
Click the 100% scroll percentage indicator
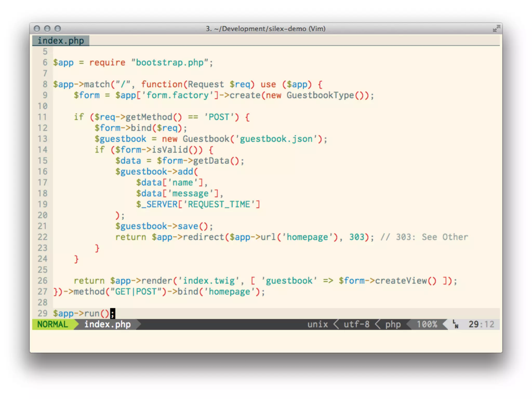[427, 324]
